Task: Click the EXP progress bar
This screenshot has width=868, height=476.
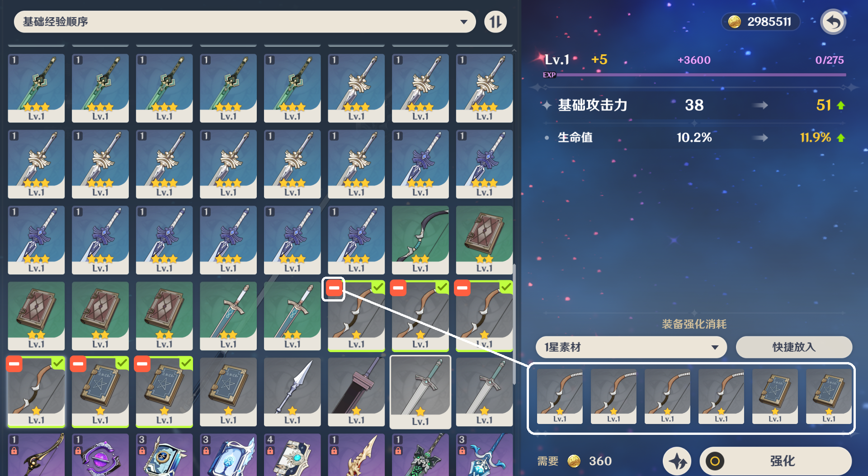Action: [x=701, y=75]
